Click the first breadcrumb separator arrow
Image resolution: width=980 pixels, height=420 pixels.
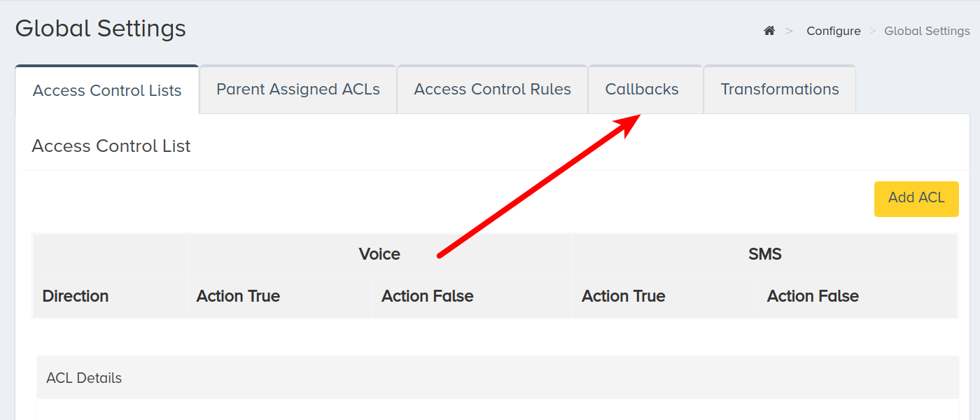[x=790, y=31]
